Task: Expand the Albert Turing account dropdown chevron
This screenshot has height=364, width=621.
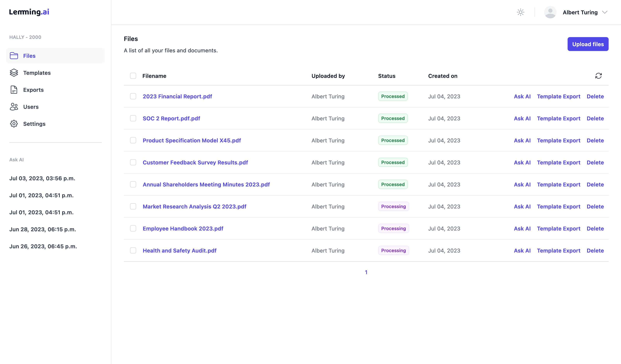Action: [x=605, y=12]
